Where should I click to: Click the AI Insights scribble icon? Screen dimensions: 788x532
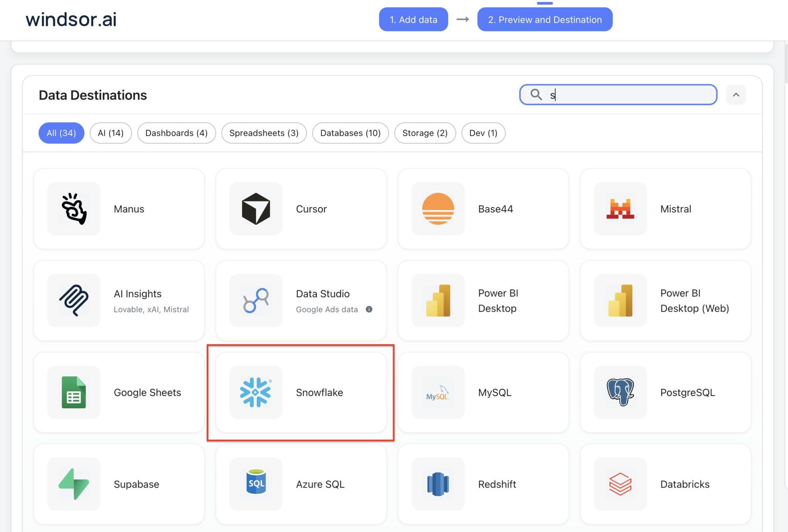[x=74, y=300]
